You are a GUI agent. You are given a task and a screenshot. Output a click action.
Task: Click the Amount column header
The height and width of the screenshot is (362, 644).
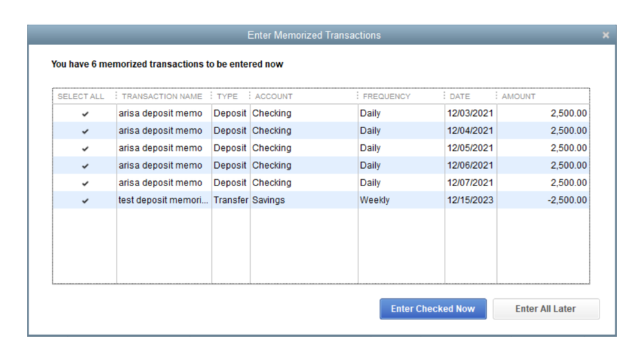point(519,97)
